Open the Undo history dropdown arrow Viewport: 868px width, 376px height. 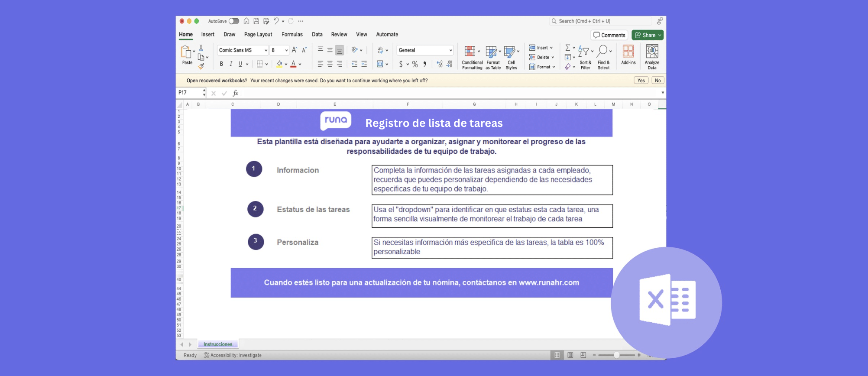click(x=283, y=21)
